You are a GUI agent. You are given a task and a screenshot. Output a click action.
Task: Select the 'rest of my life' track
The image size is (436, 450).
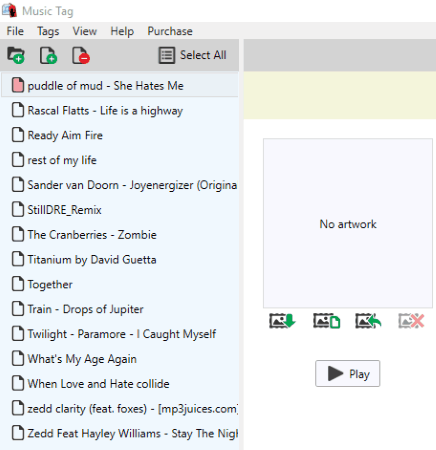(x=119, y=160)
